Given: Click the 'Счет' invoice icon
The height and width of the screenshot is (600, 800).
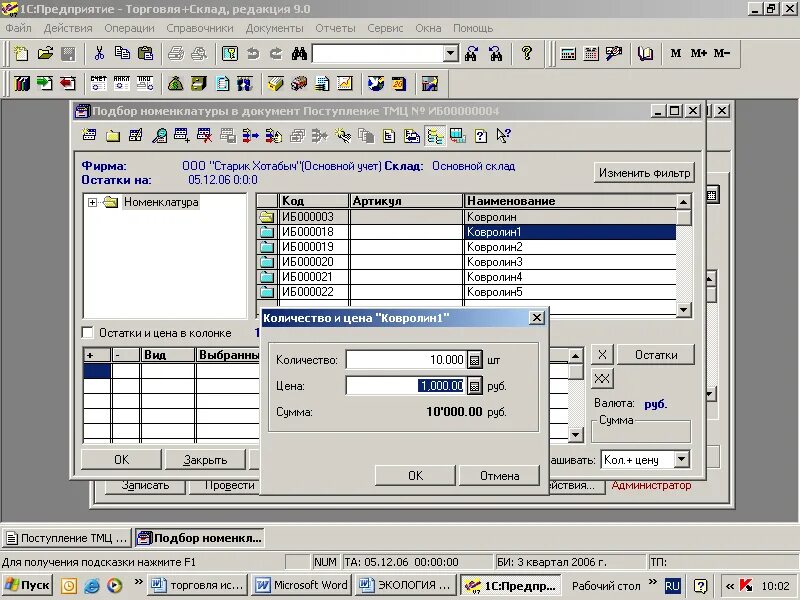Looking at the screenshot, I should 98,83.
